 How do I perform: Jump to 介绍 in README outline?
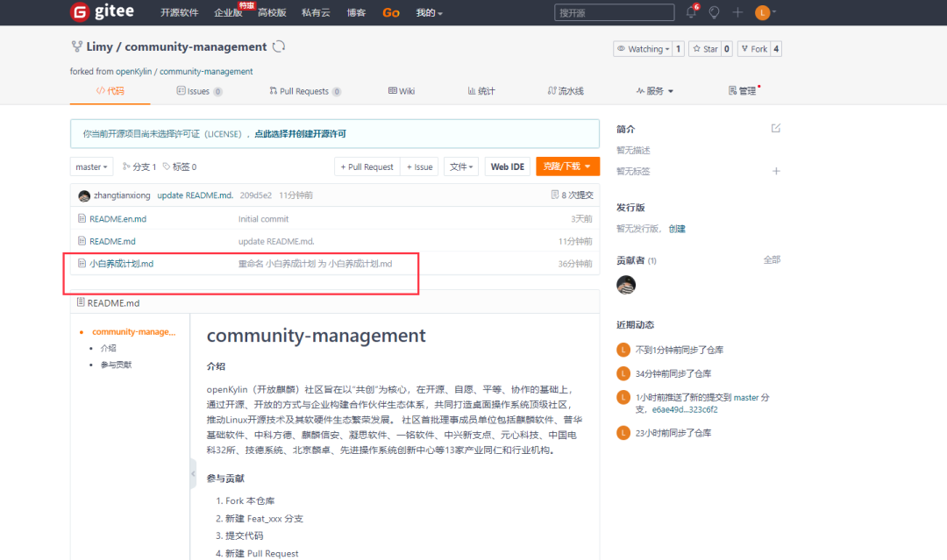108,348
